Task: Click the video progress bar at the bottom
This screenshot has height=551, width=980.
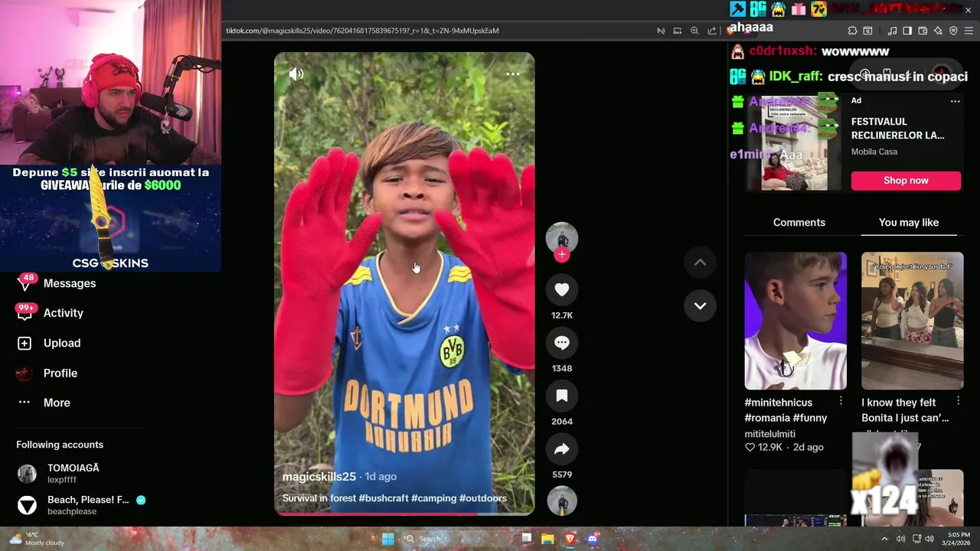Action: click(x=404, y=514)
